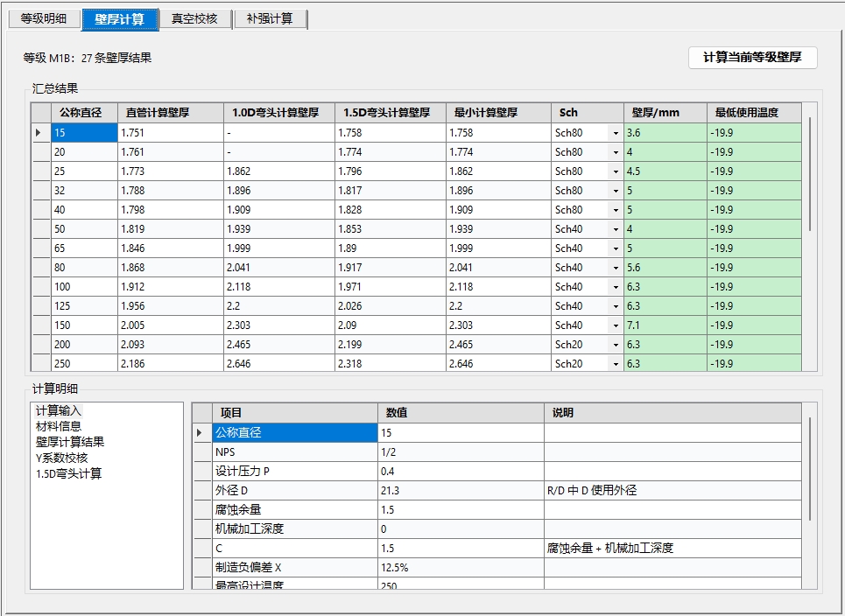Select 计算输入 in the detail list
This screenshot has height=616, width=845.
click(58, 411)
